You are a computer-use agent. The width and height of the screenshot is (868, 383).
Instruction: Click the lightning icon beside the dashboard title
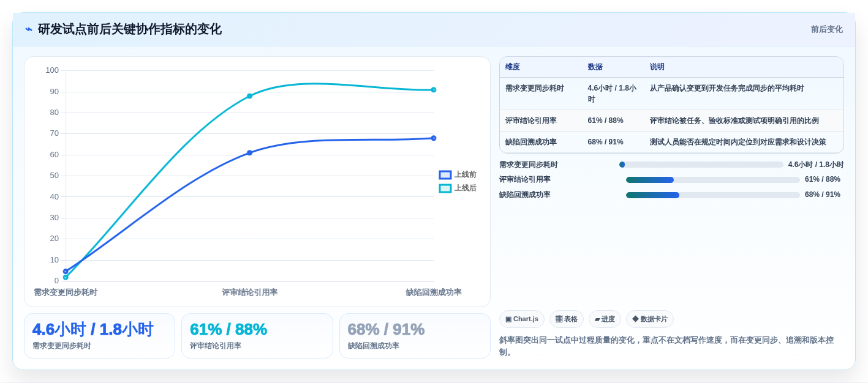coord(29,29)
